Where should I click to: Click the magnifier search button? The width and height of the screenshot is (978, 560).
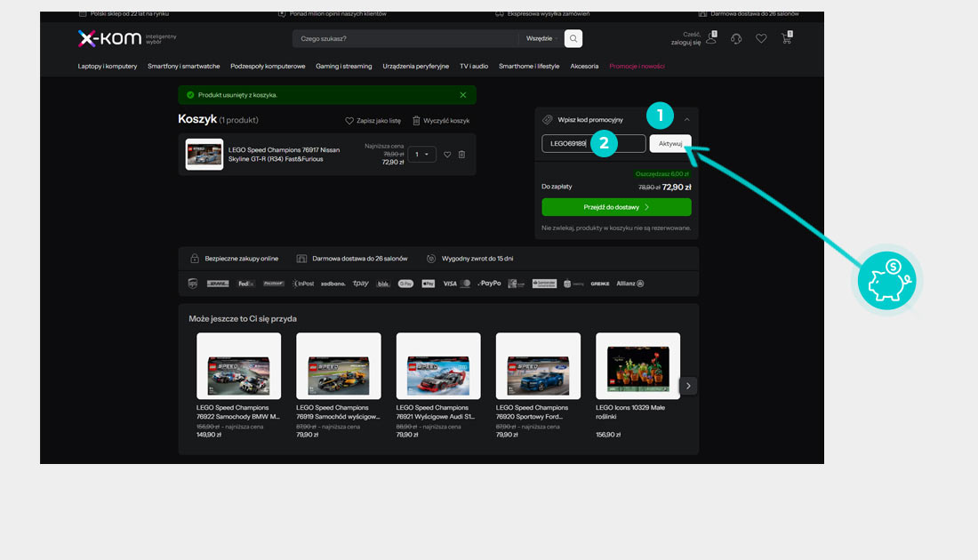573,38
